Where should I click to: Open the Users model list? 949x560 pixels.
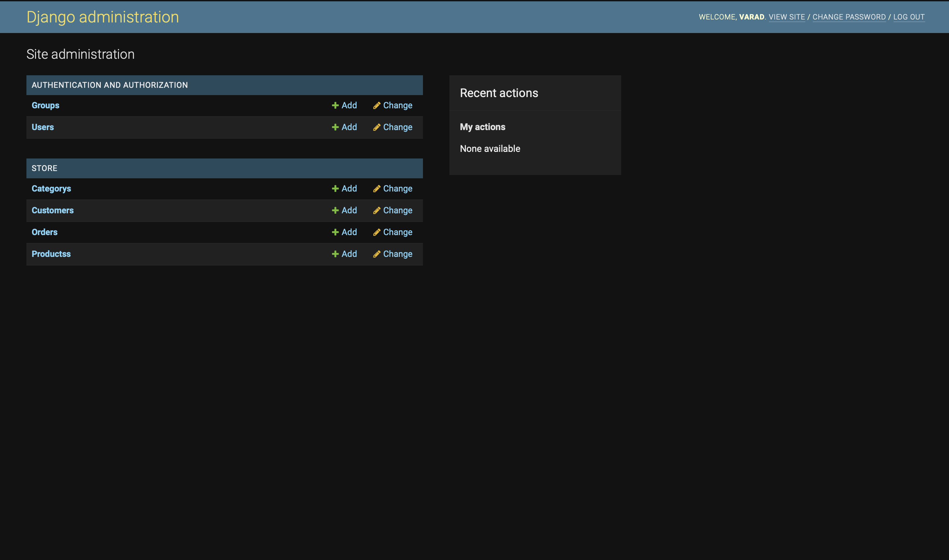[x=43, y=127]
